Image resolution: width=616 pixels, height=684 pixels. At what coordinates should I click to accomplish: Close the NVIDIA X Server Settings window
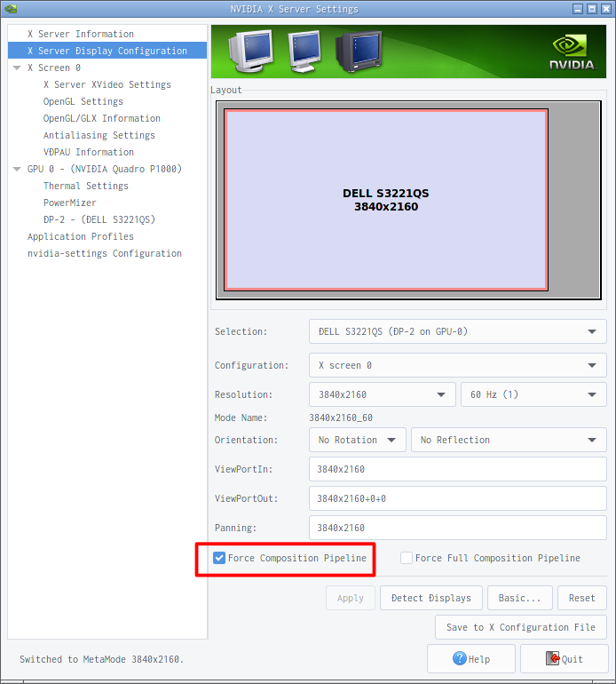click(606, 9)
